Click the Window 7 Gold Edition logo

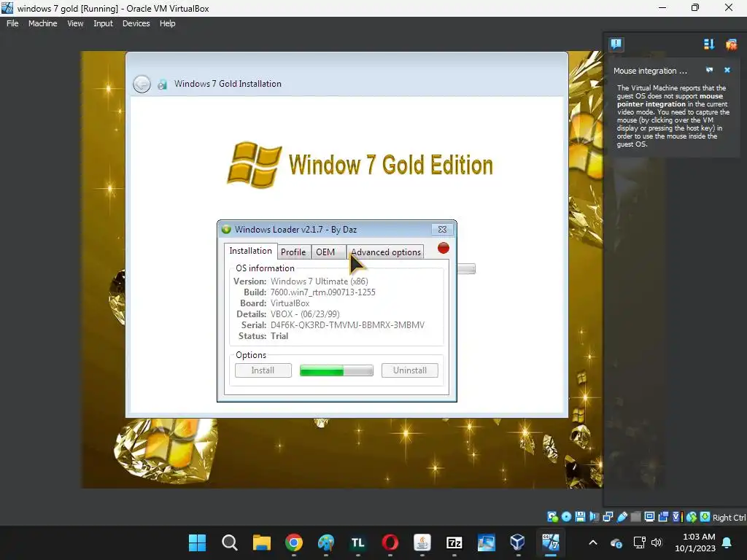click(x=360, y=165)
